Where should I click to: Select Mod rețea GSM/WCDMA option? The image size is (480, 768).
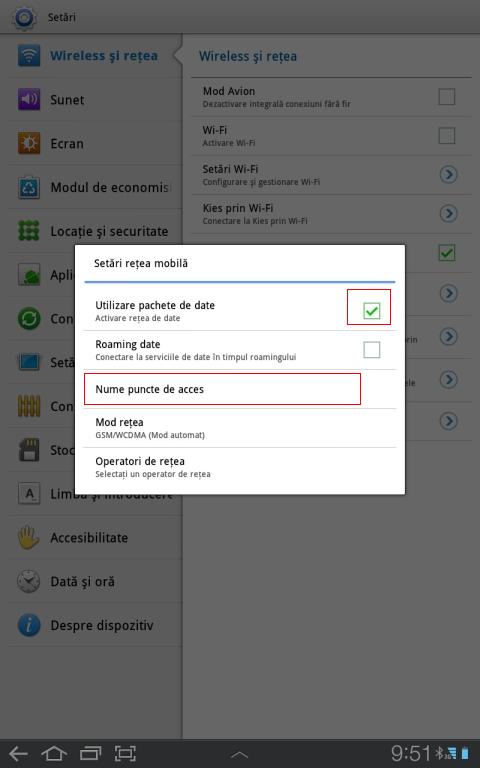(x=240, y=428)
